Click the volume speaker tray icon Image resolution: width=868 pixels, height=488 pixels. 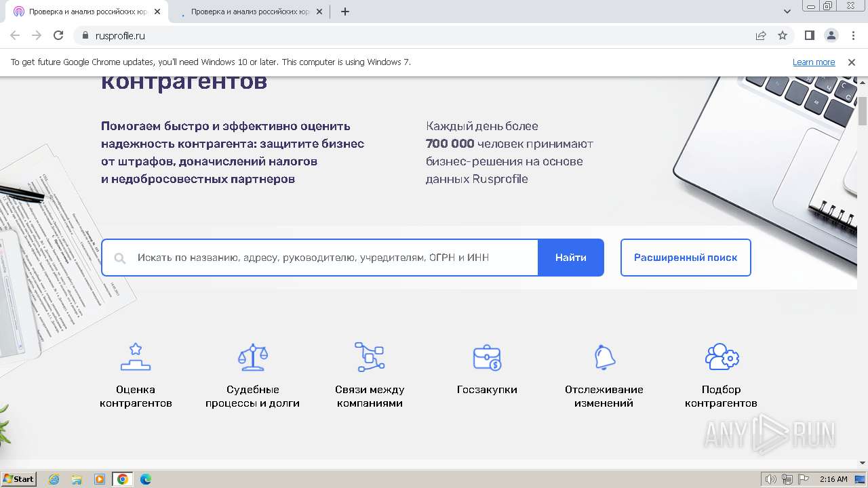coord(771,479)
